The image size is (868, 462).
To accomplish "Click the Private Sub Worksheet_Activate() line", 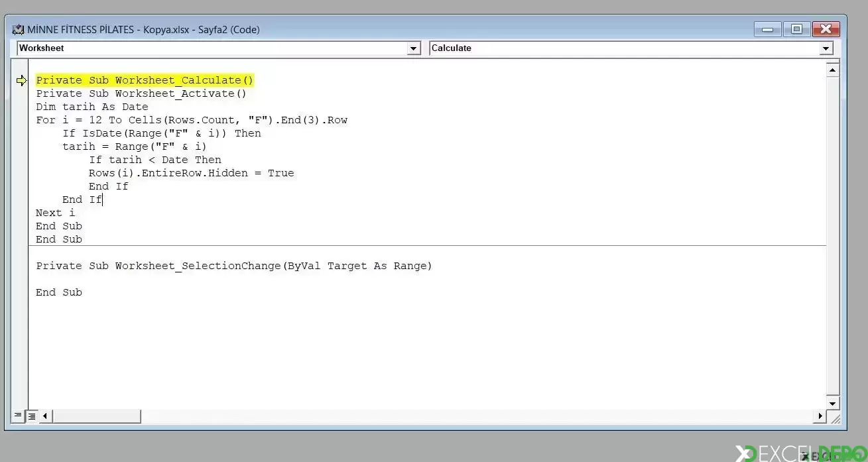I will click(141, 93).
